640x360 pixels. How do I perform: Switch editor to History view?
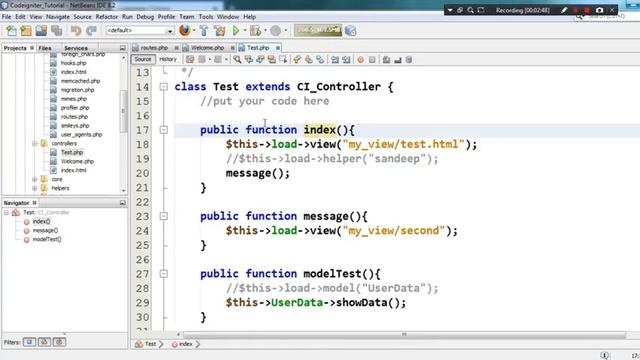click(x=168, y=59)
